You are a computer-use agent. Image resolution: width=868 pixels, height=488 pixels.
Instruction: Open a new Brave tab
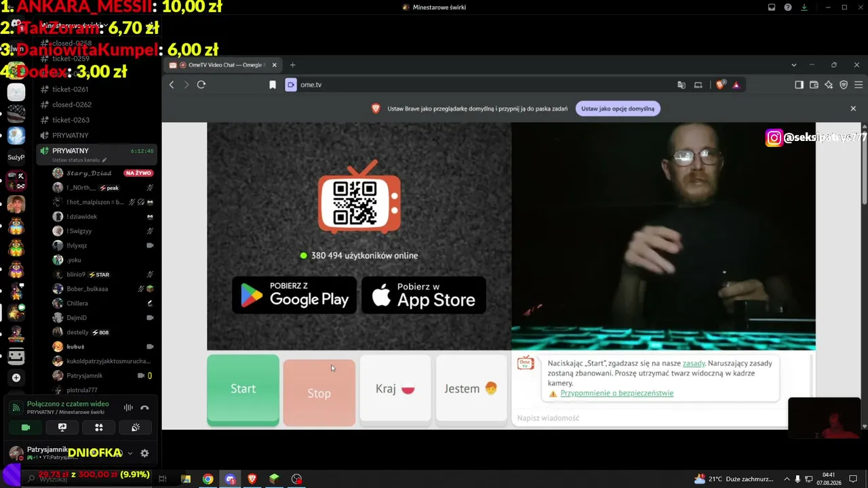[293, 65]
